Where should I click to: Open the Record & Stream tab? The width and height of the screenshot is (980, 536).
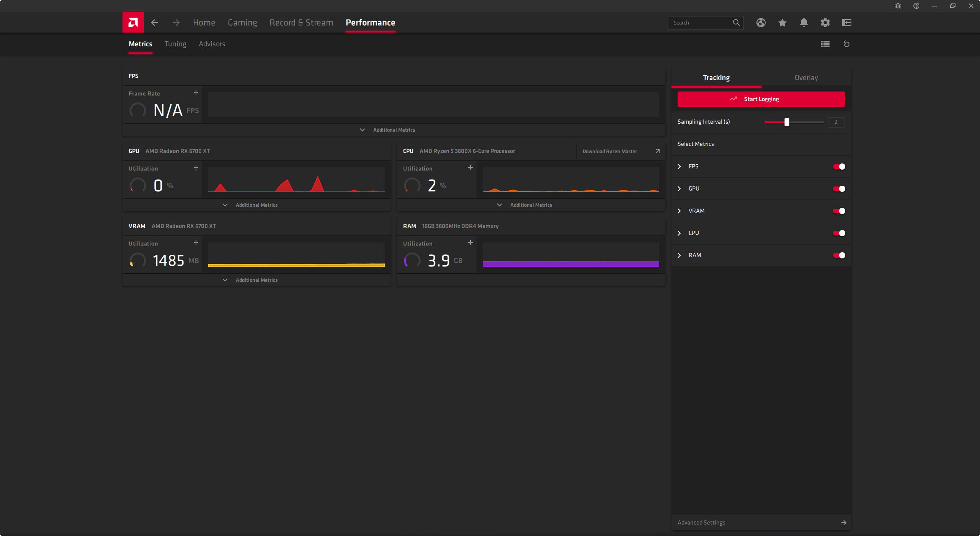(301, 23)
